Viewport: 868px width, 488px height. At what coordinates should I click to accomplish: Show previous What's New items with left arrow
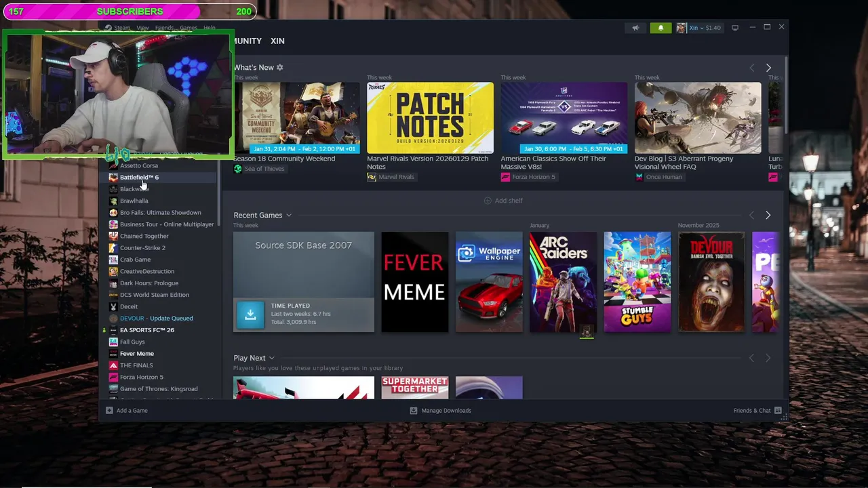click(x=751, y=68)
